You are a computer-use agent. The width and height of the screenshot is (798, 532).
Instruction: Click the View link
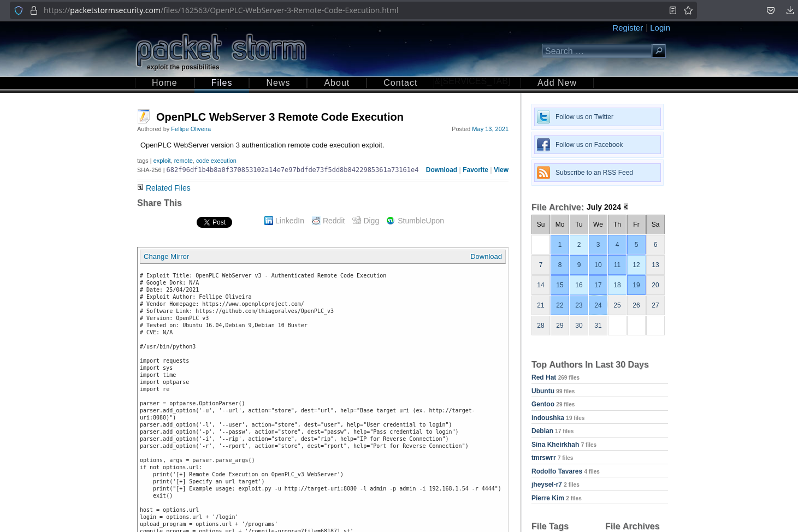click(x=501, y=170)
